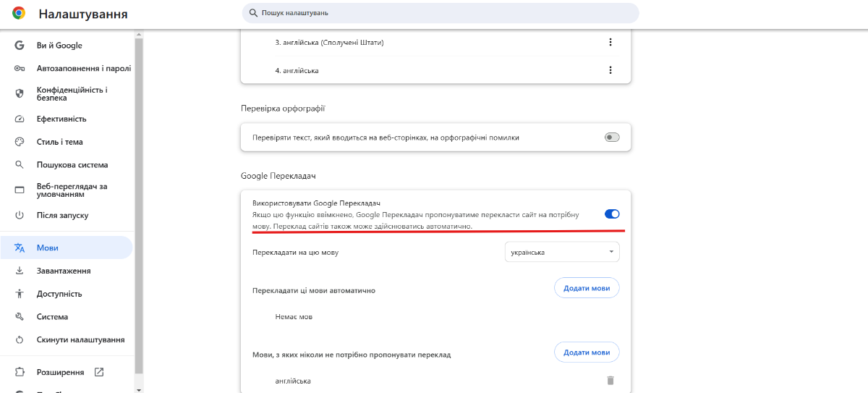Open more options for English (United States)
This screenshot has width=868, height=393.
pos(610,43)
